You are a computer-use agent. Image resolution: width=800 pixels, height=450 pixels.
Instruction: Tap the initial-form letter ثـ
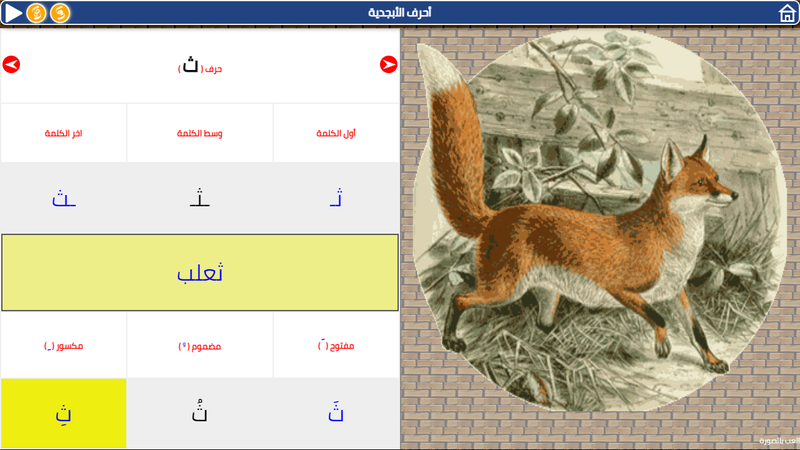tap(336, 198)
